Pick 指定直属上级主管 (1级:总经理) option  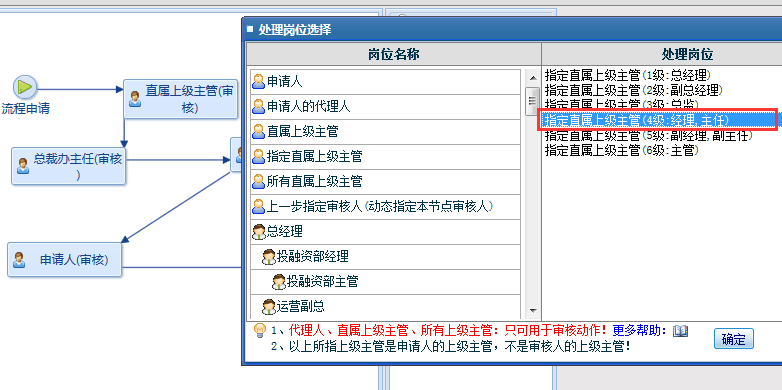pos(627,75)
